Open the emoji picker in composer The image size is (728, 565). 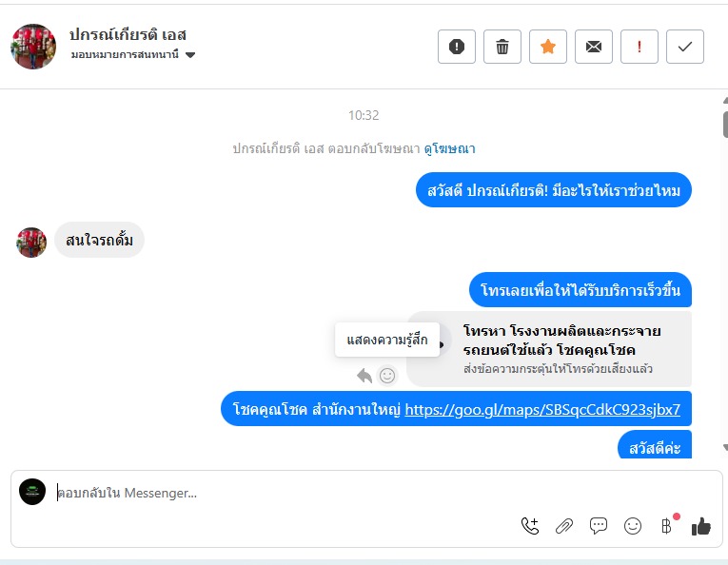[633, 526]
